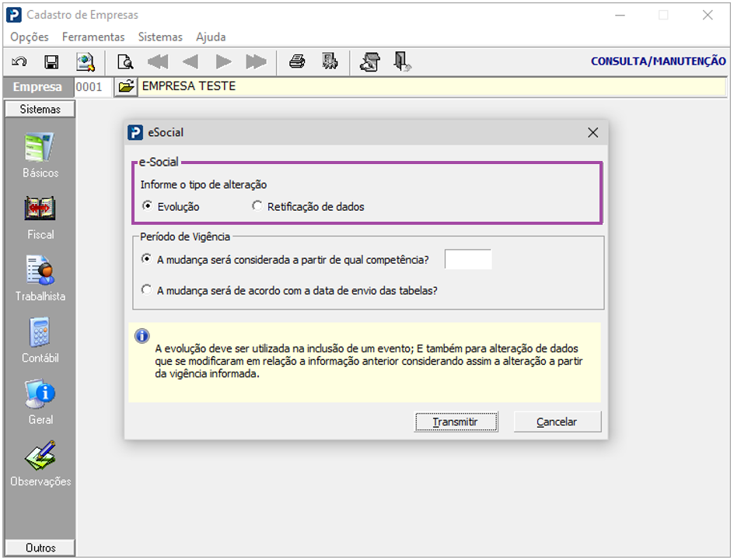Click the EMPRESA TESTE name field

tap(432, 86)
